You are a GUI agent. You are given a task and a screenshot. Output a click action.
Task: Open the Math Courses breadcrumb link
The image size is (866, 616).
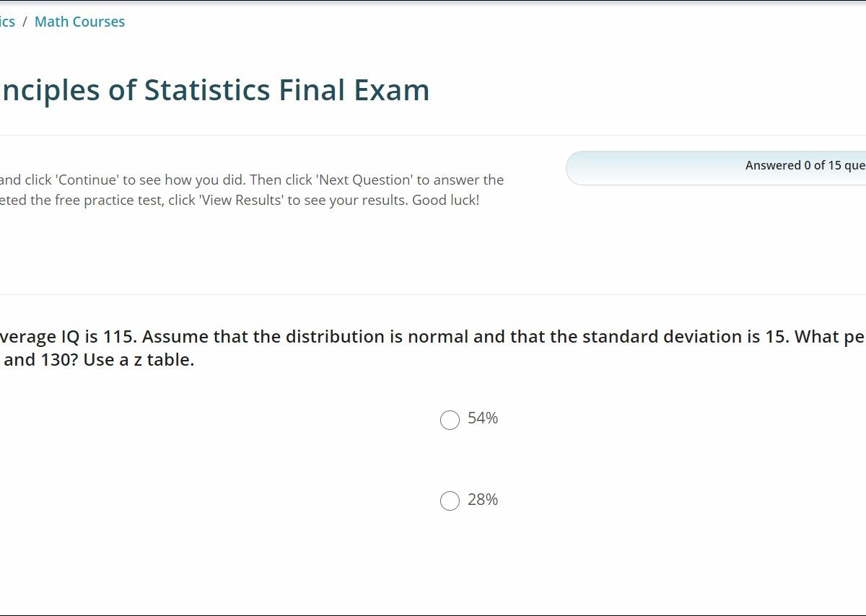(79, 22)
